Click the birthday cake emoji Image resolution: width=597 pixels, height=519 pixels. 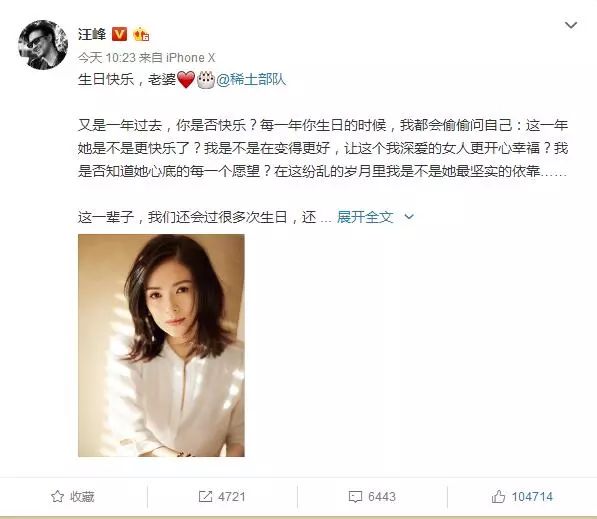point(206,80)
